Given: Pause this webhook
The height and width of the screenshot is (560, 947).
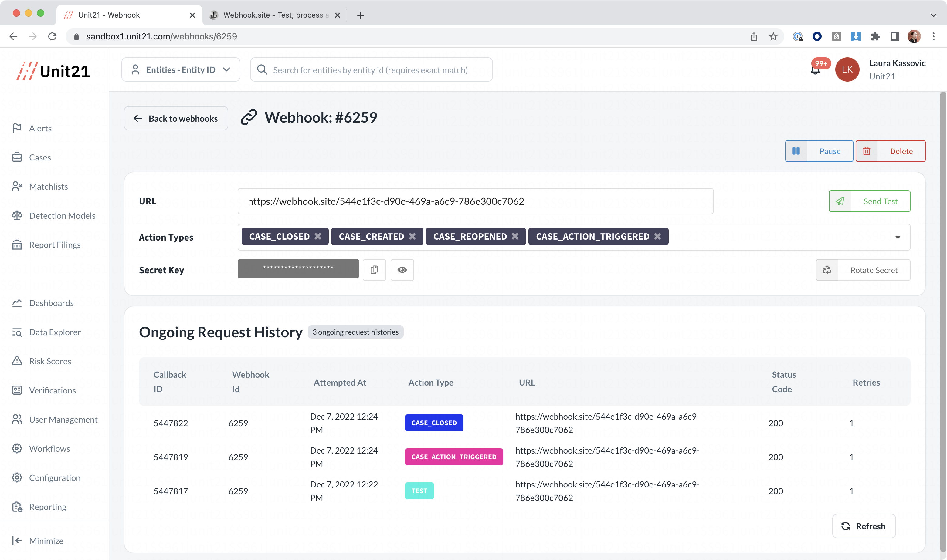Looking at the screenshot, I should (x=819, y=151).
